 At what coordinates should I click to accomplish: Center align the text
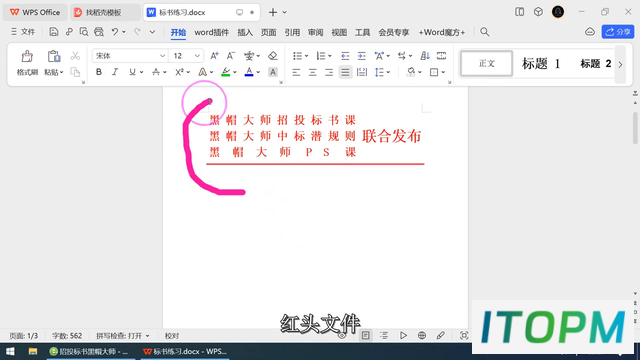313,73
